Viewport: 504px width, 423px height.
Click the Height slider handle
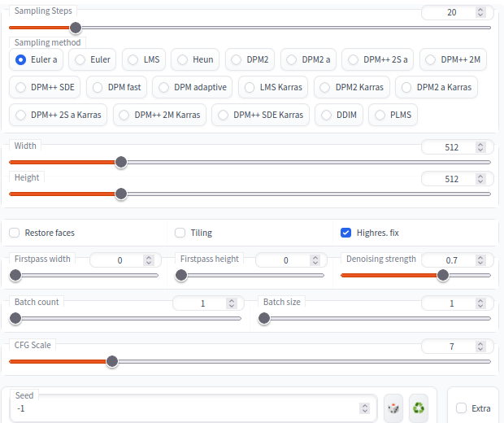[x=121, y=194]
